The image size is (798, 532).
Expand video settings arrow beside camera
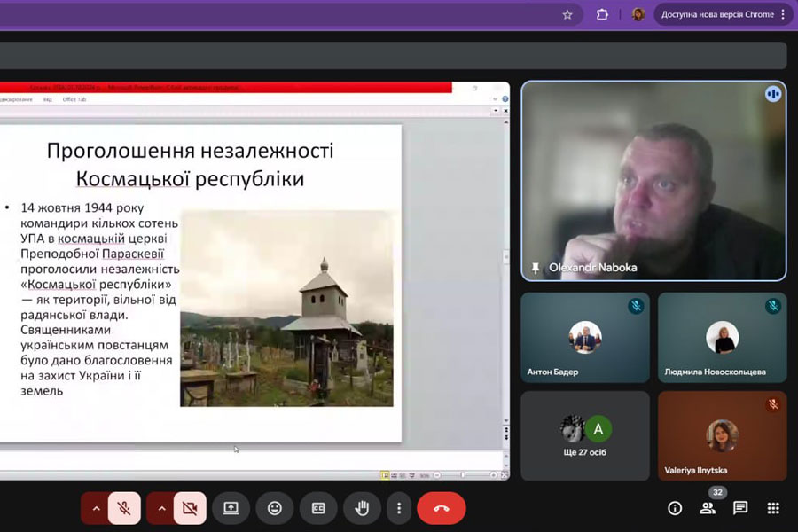(160, 508)
